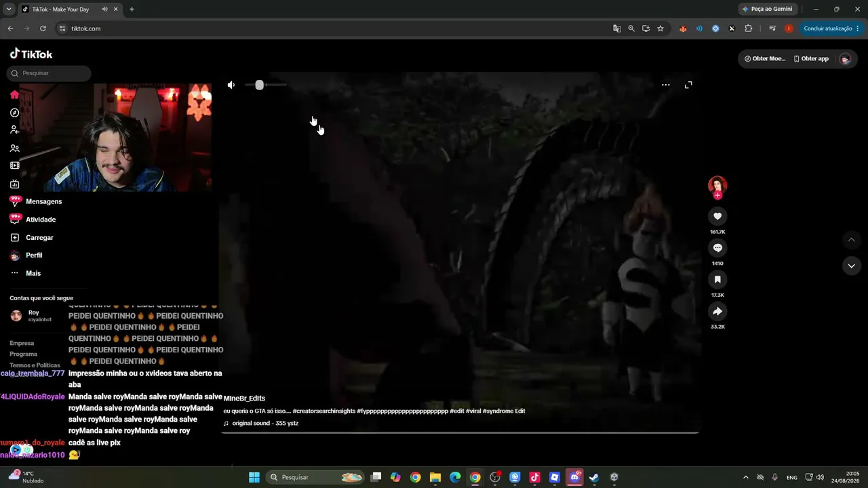Share the video with the arrow icon
Viewport: 868px width, 488px height.
point(717,311)
